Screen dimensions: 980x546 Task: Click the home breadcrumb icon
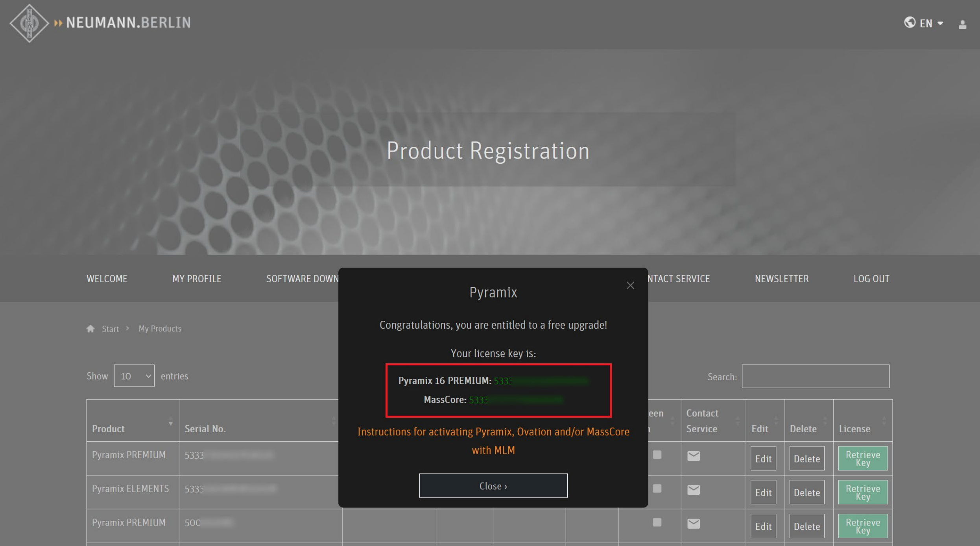90,329
